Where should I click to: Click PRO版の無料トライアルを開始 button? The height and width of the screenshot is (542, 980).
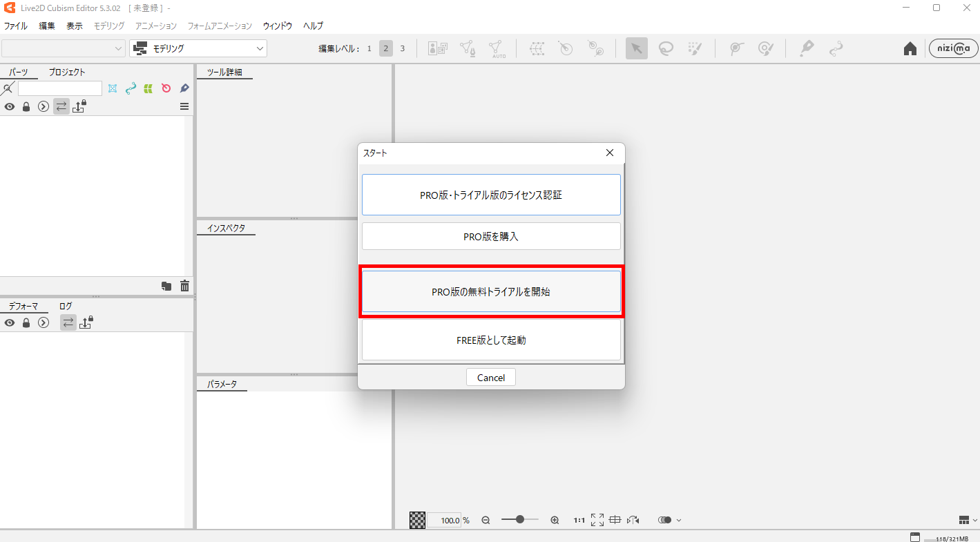pyautogui.click(x=491, y=291)
